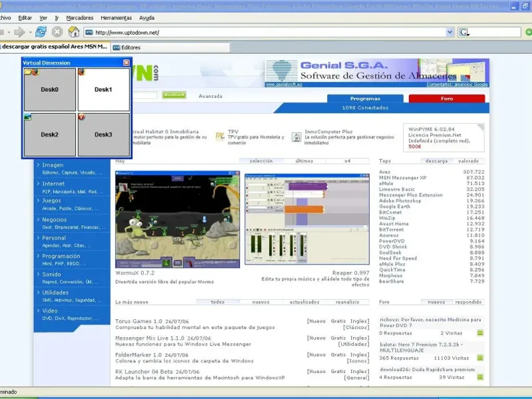Select 'respondido' filter in Foro panel
Viewport: 532px width, 399px height.
(x=468, y=302)
